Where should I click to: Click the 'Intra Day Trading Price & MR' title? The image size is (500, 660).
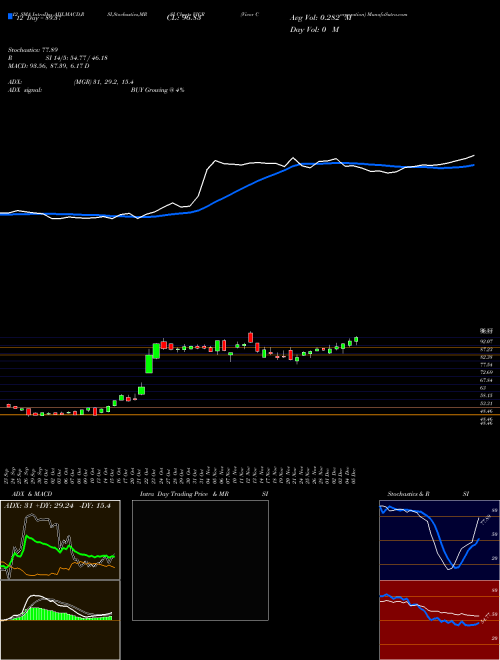pyautogui.click(x=184, y=494)
